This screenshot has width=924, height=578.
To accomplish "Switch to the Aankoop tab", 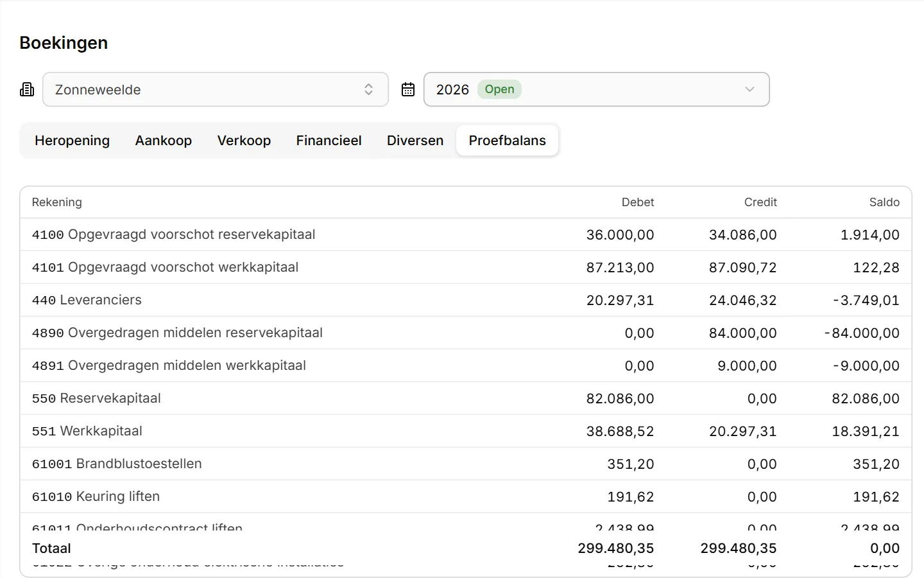I will click(x=164, y=141).
